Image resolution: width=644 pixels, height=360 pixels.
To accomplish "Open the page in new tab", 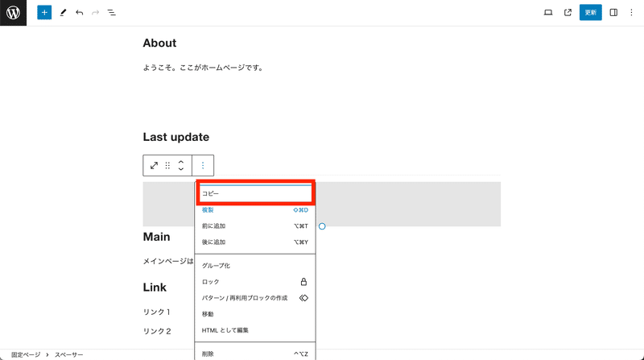I will [568, 13].
